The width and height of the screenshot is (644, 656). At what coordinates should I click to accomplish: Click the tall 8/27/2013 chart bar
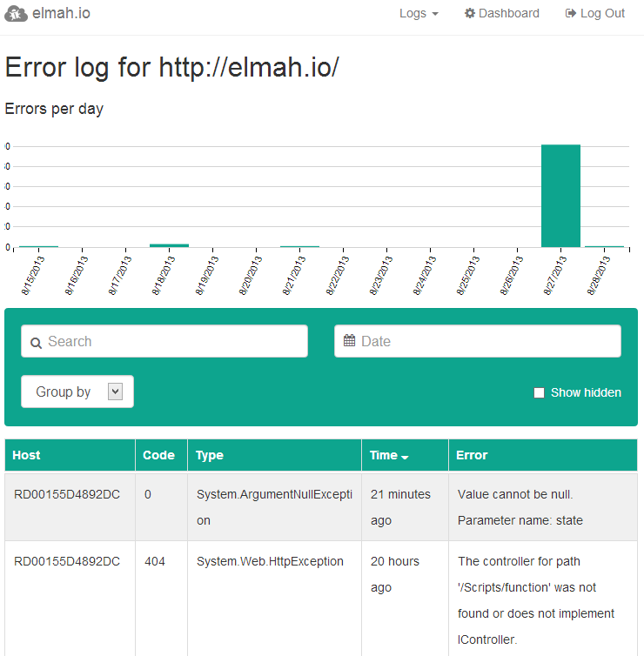click(560, 196)
